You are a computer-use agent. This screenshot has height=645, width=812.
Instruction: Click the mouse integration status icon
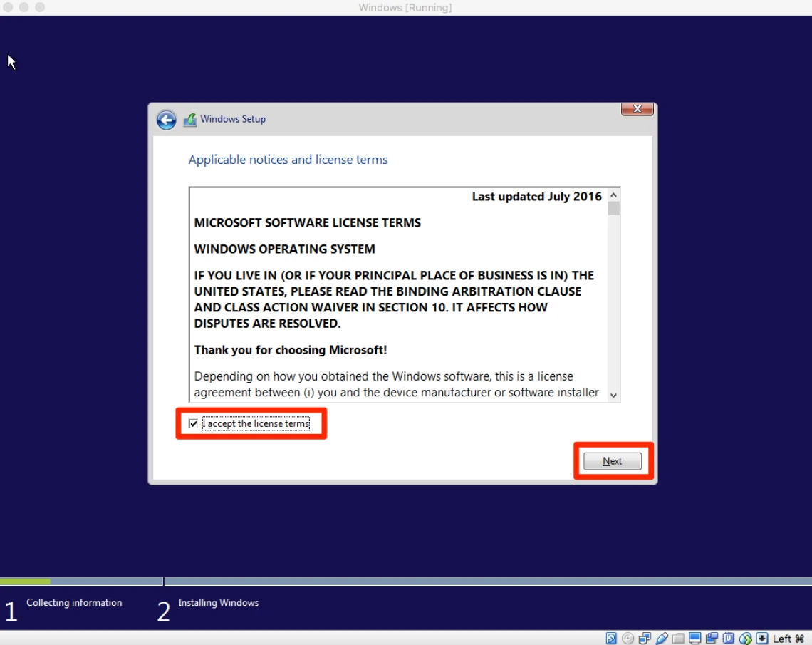pos(746,639)
